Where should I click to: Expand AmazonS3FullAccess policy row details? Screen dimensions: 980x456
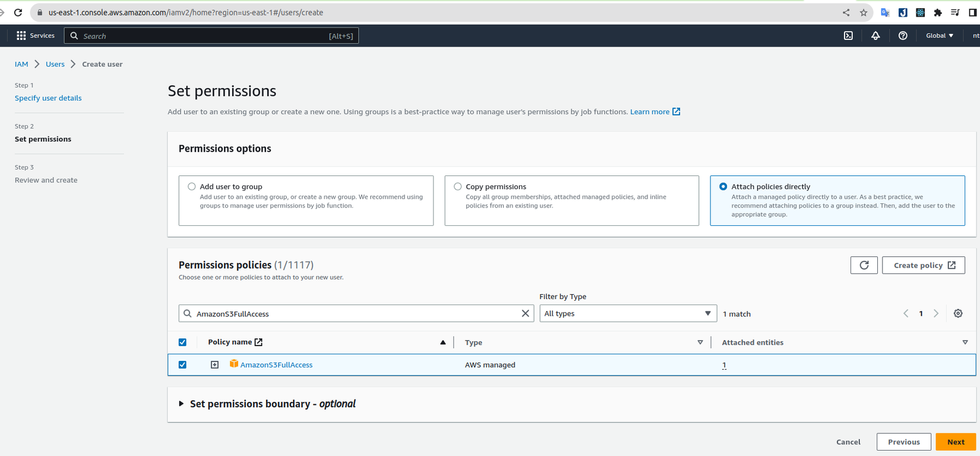(x=214, y=365)
